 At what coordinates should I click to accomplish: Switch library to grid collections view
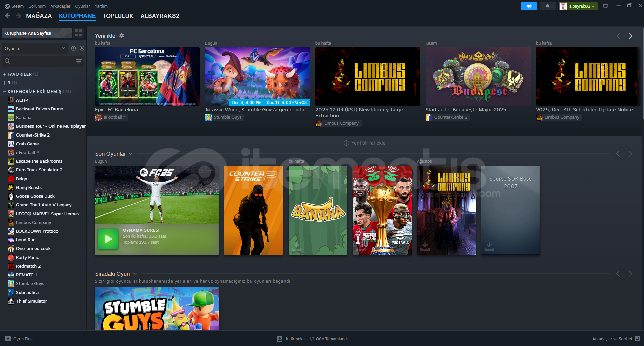pyautogui.click(x=79, y=33)
